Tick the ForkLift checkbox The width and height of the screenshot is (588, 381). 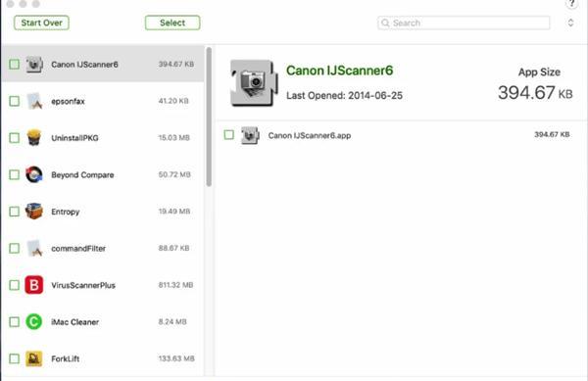15,358
